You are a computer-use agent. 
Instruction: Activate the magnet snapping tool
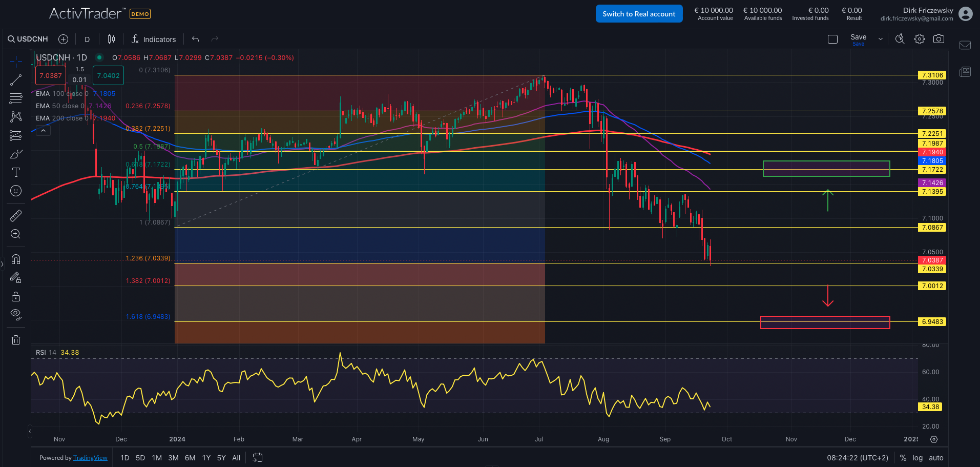point(16,259)
